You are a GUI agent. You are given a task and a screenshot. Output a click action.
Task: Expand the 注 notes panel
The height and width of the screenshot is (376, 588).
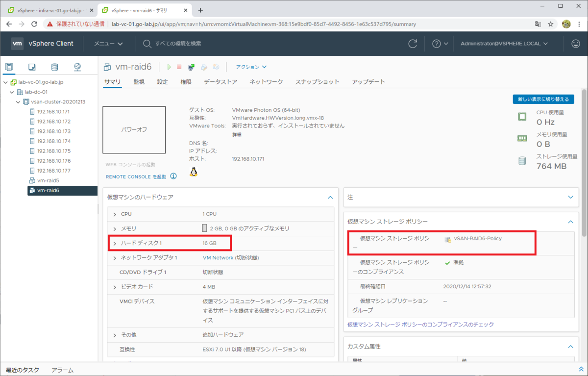pos(570,197)
